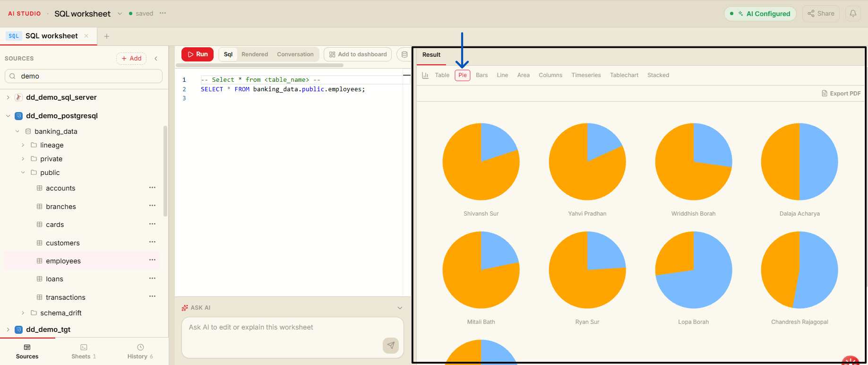Open the worksheet title dropdown arrow
Viewport: 868px width, 365px height.
[120, 14]
